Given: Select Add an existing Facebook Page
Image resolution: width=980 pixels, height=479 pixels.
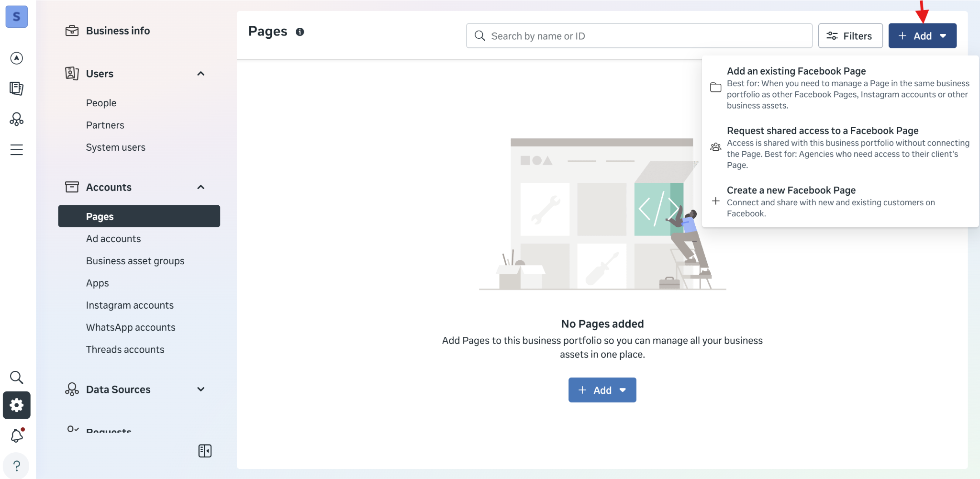Looking at the screenshot, I should [x=796, y=71].
